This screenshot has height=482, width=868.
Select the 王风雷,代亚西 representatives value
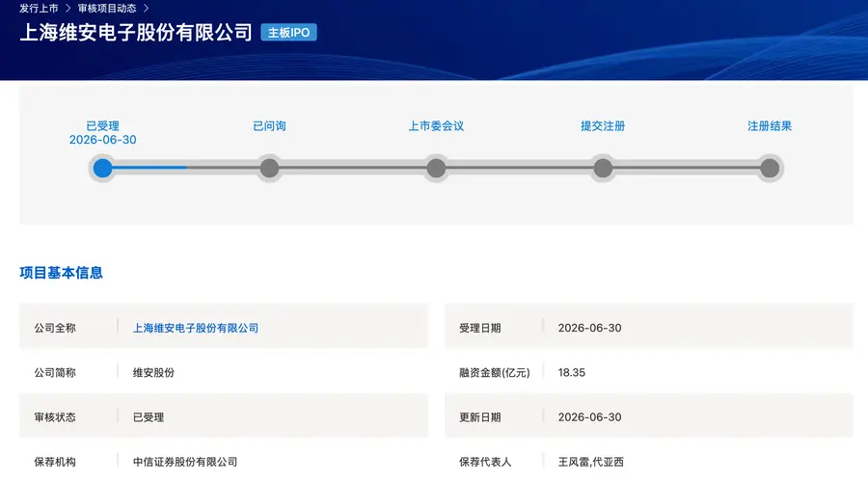pyautogui.click(x=590, y=462)
